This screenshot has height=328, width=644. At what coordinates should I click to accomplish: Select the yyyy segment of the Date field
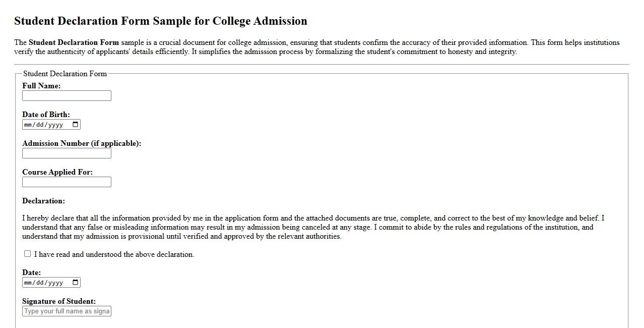pyautogui.click(x=56, y=282)
